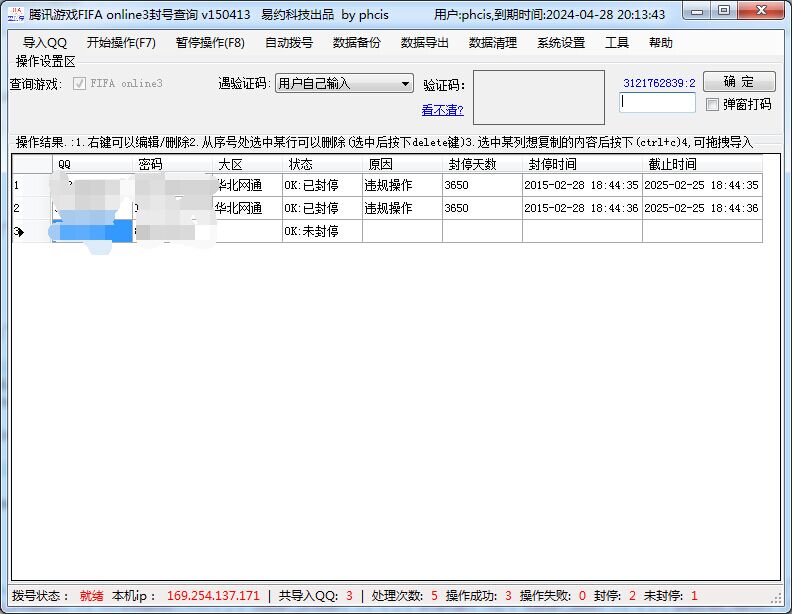
Task: Click 3650 days cell in row 2
Action: [x=482, y=208]
